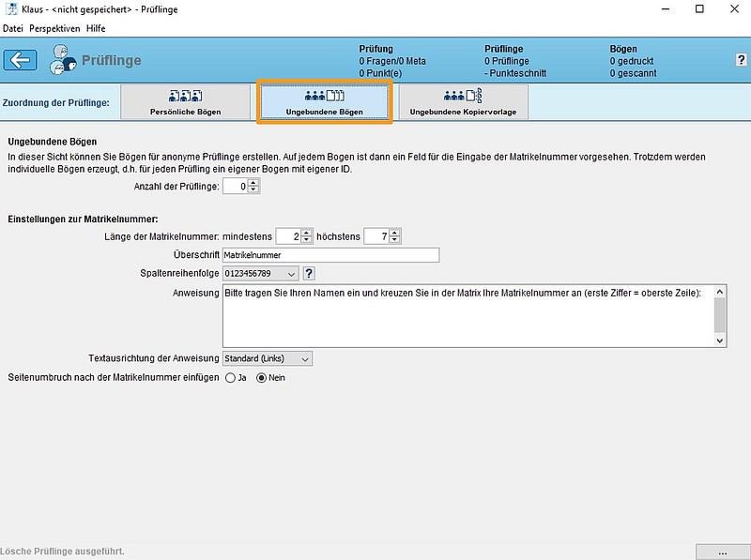This screenshot has width=751, height=560.
Task: Click the Prüflinge heads icon in header
Action: pyautogui.click(x=63, y=59)
